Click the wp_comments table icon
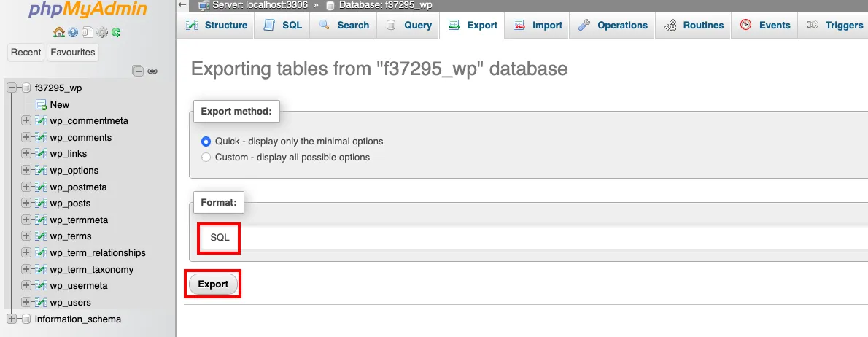 click(x=41, y=137)
